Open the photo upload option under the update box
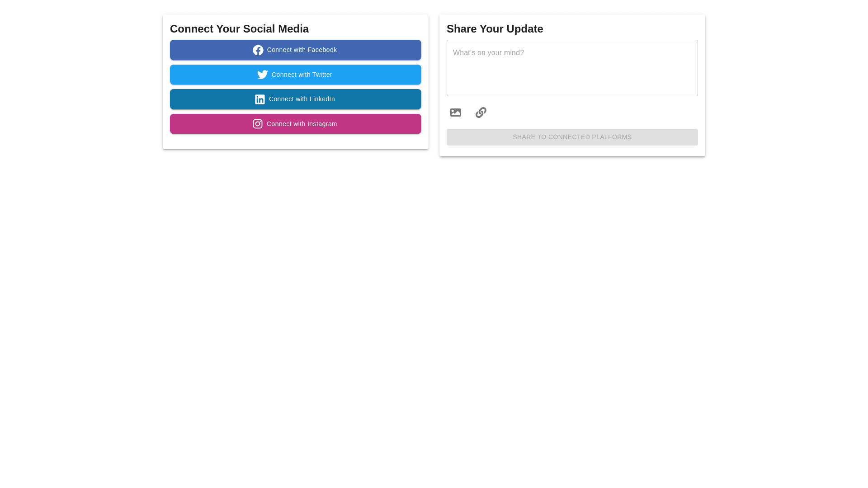This screenshot has width=868, height=488. 455,112
